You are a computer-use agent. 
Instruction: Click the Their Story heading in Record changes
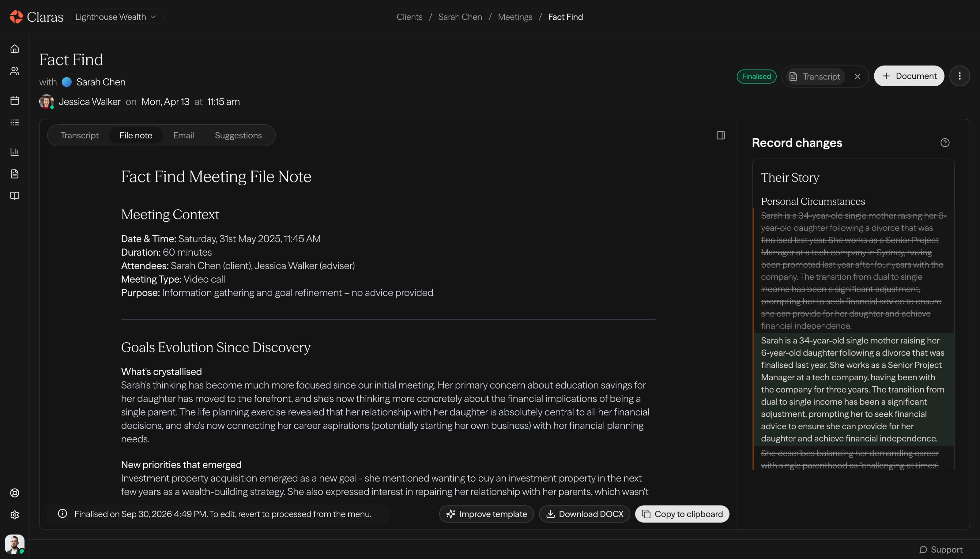tap(790, 177)
